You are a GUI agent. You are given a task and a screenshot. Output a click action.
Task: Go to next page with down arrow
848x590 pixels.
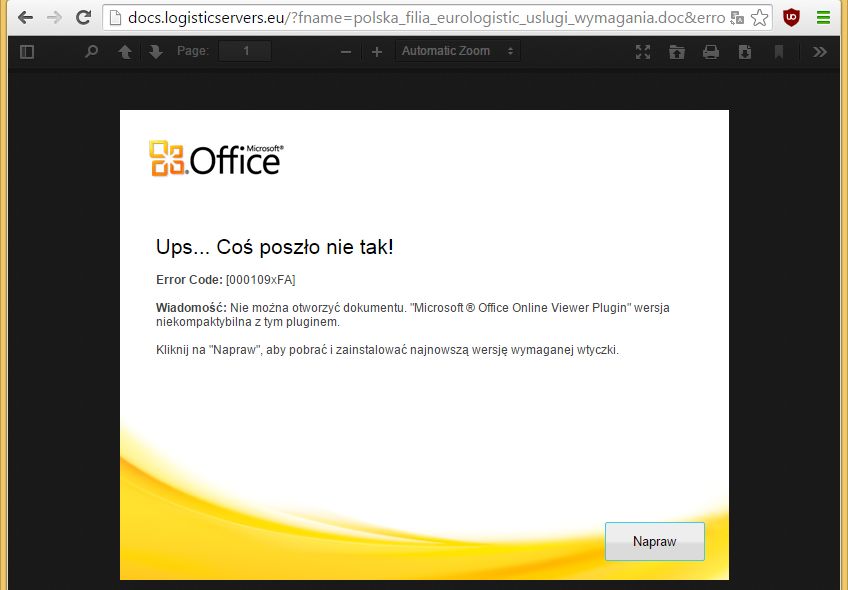156,52
